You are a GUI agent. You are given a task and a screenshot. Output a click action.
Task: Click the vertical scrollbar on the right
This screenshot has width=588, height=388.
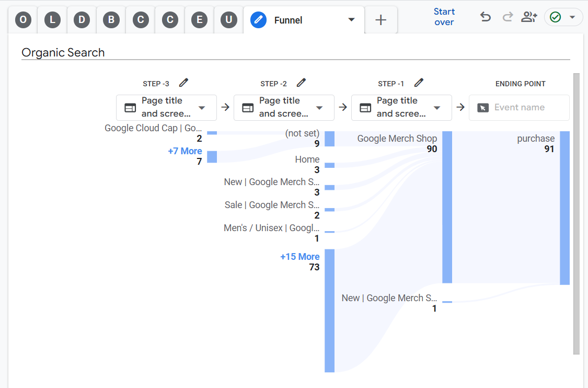click(x=577, y=214)
